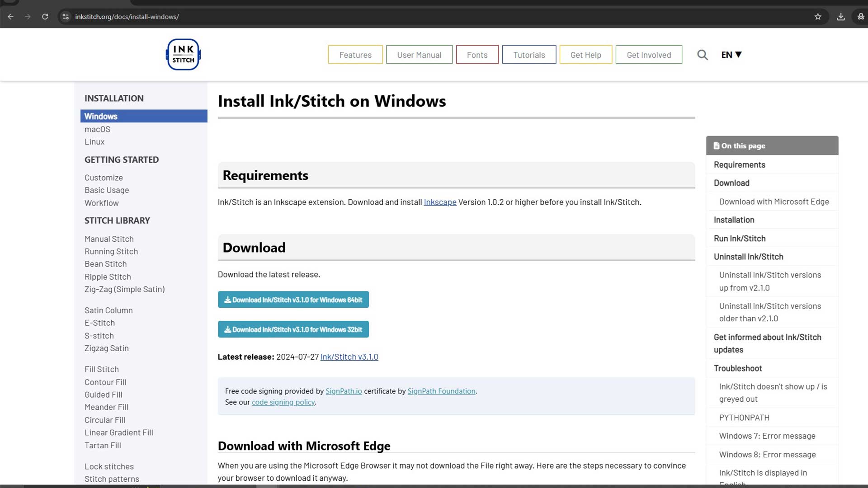Open Circular Fill in sidebar

coord(105,420)
